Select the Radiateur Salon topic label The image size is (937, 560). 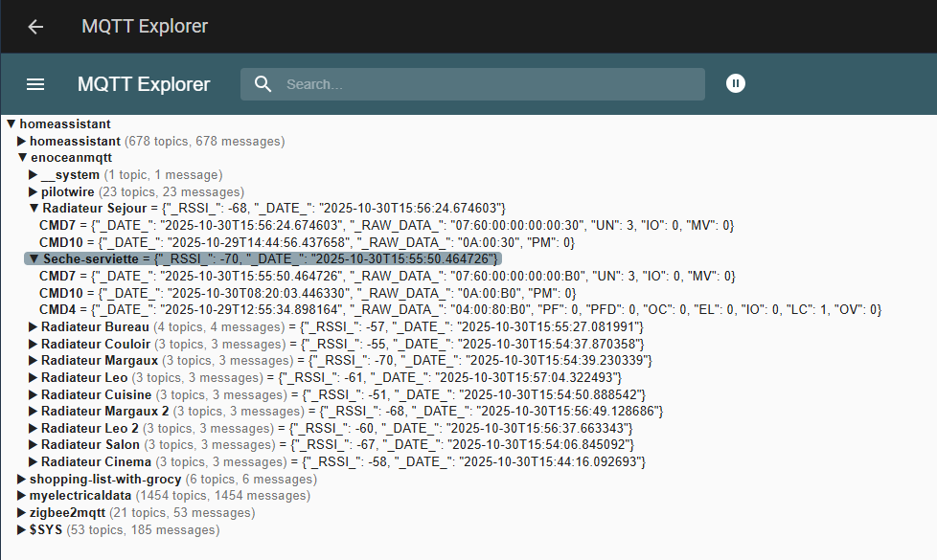(90, 445)
